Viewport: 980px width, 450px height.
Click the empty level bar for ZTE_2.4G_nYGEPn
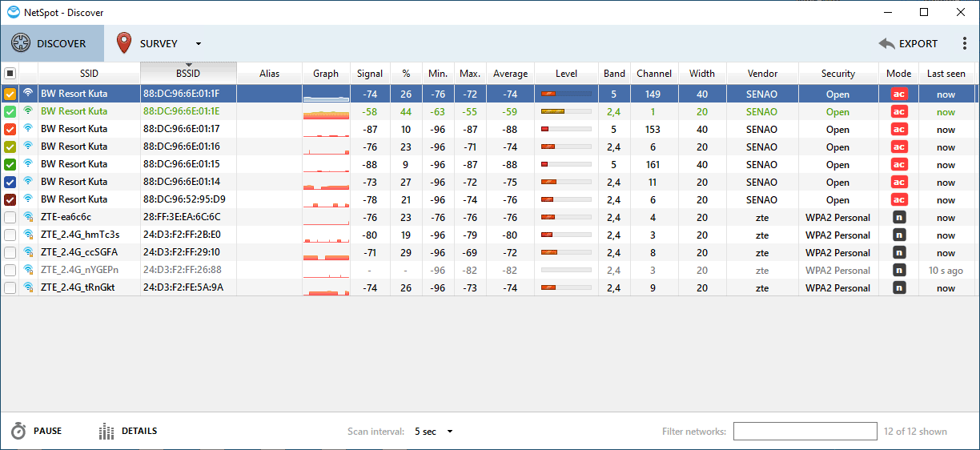pos(566,270)
